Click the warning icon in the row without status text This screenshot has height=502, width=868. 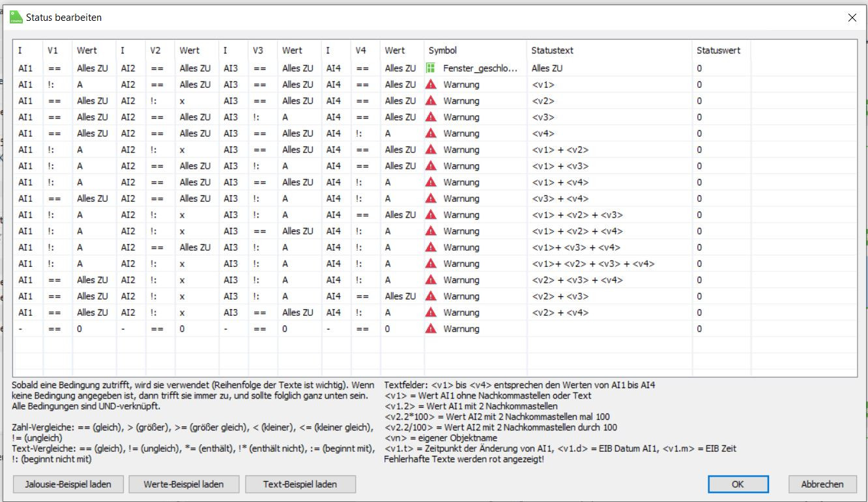(x=431, y=328)
